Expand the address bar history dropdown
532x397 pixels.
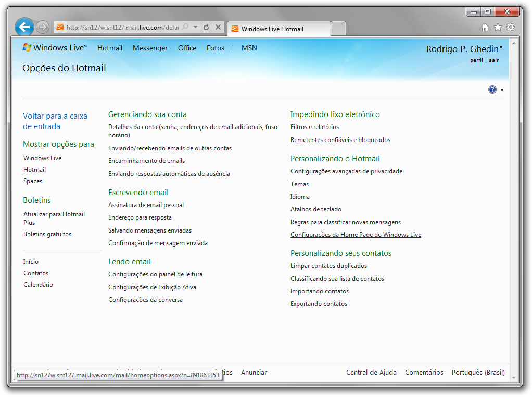[x=194, y=27]
